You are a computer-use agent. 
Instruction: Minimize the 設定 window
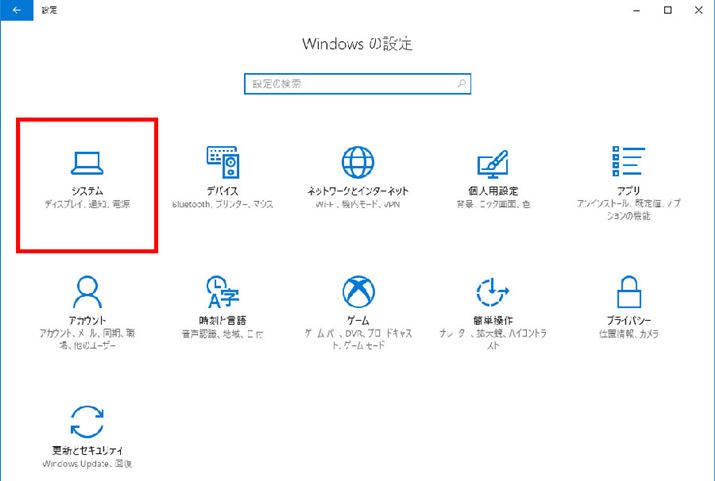[x=637, y=10]
